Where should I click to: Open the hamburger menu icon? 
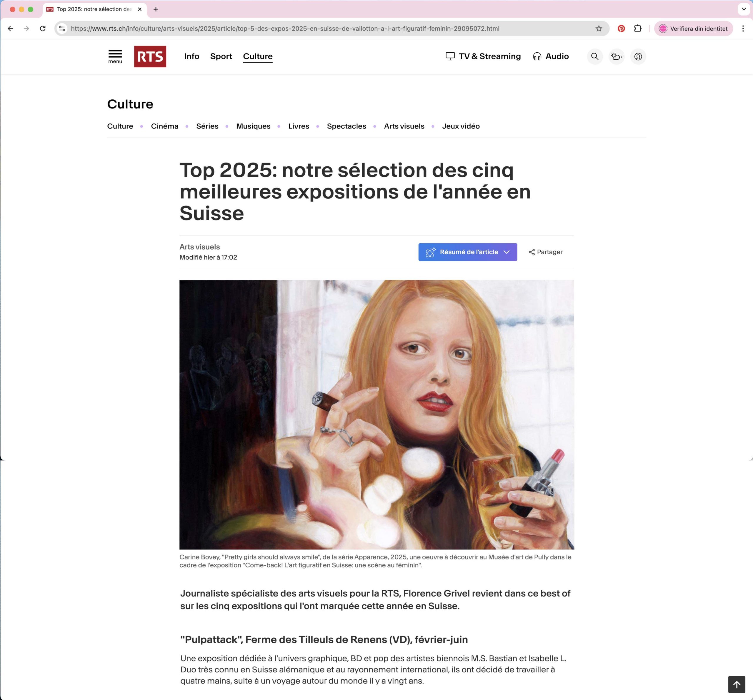click(115, 56)
